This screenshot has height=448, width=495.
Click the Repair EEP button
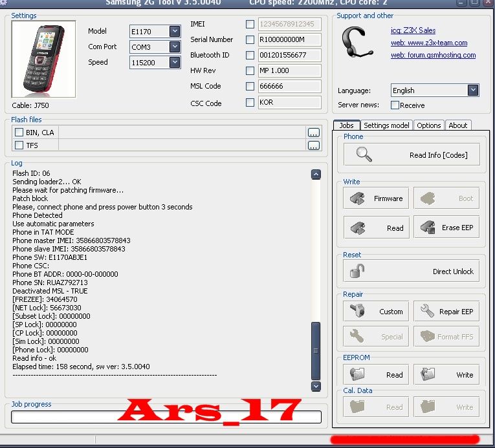(446, 312)
